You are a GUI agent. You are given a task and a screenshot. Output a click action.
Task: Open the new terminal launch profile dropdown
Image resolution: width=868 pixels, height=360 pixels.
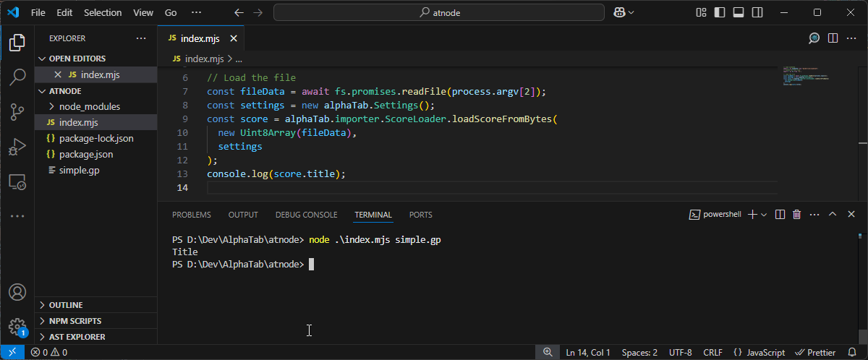765,215
